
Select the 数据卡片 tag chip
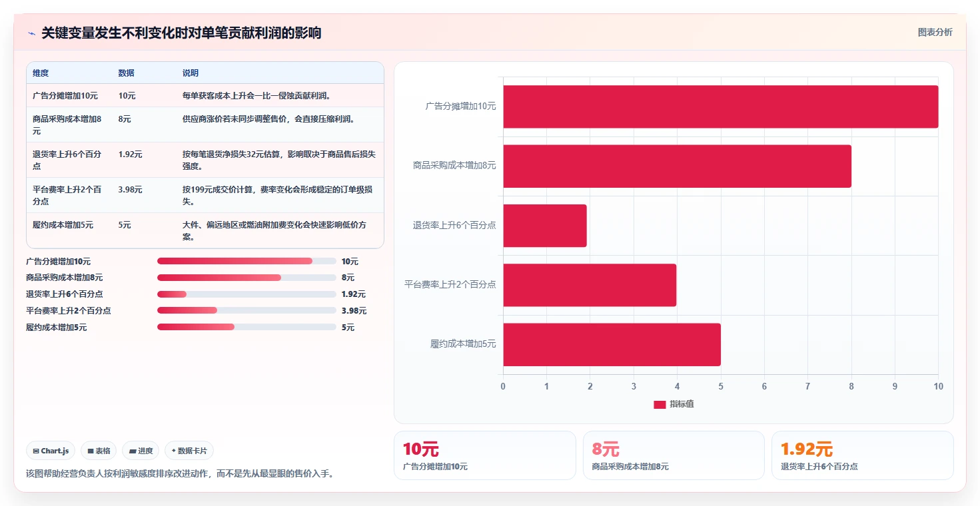click(189, 451)
